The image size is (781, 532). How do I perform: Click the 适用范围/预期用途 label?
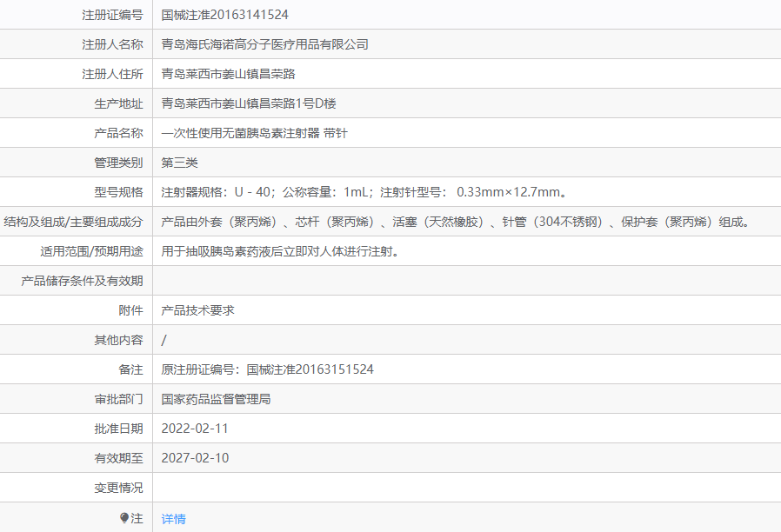(91, 251)
